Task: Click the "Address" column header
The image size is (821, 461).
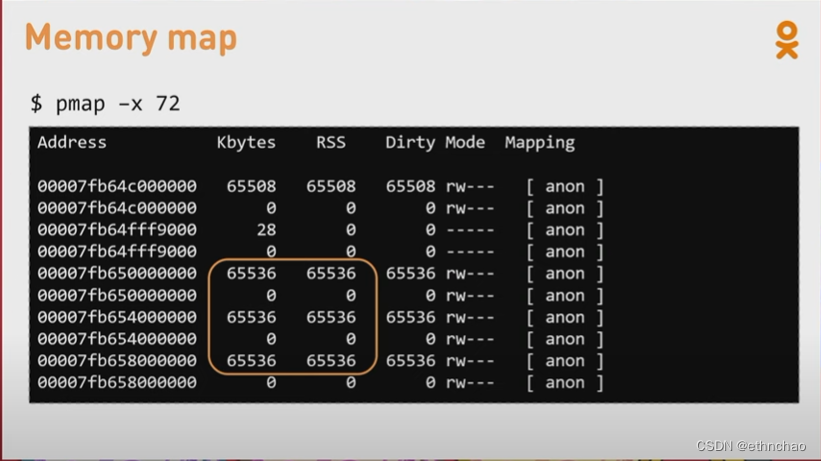Action: coord(72,142)
